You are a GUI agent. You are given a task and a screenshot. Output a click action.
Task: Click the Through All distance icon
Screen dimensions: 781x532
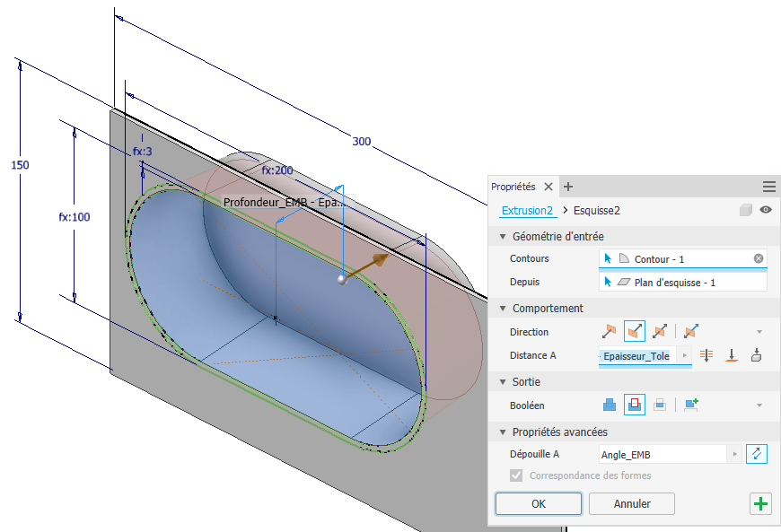pyautogui.click(x=706, y=355)
